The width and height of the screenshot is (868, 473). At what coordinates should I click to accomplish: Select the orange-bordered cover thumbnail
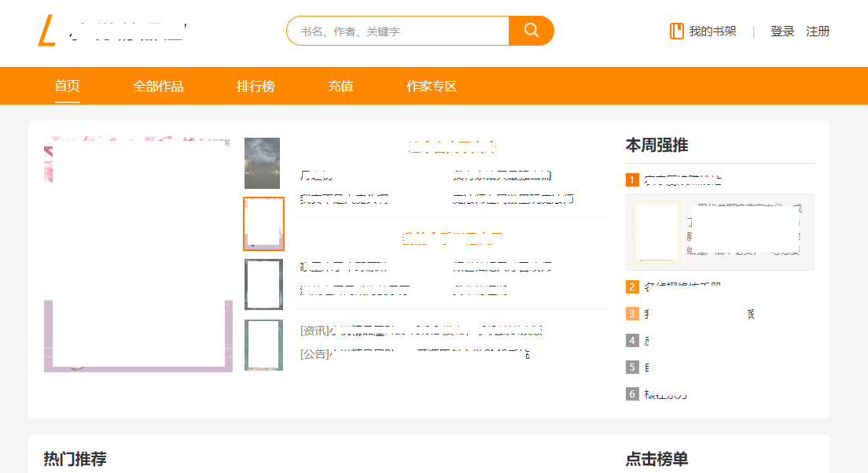[263, 224]
